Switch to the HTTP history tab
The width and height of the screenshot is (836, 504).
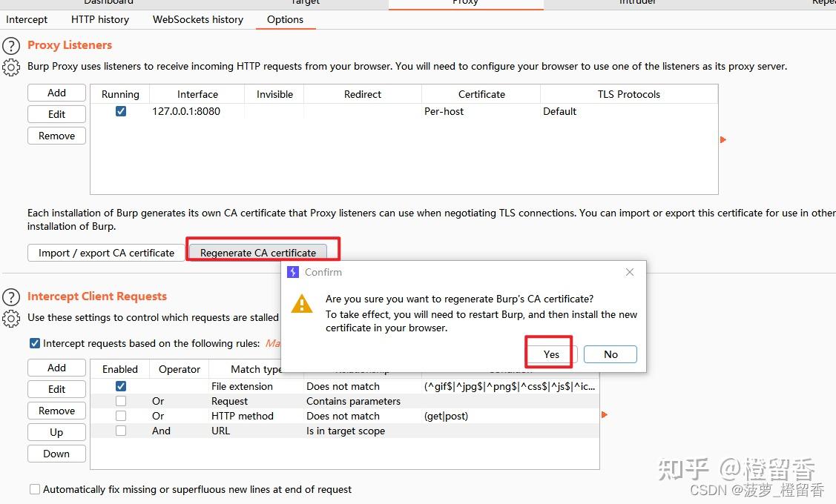[x=99, y=19]
